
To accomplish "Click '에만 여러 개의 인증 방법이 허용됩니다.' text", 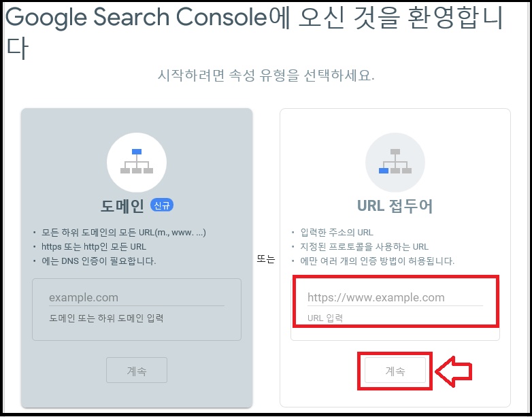I will coord(378,261).
